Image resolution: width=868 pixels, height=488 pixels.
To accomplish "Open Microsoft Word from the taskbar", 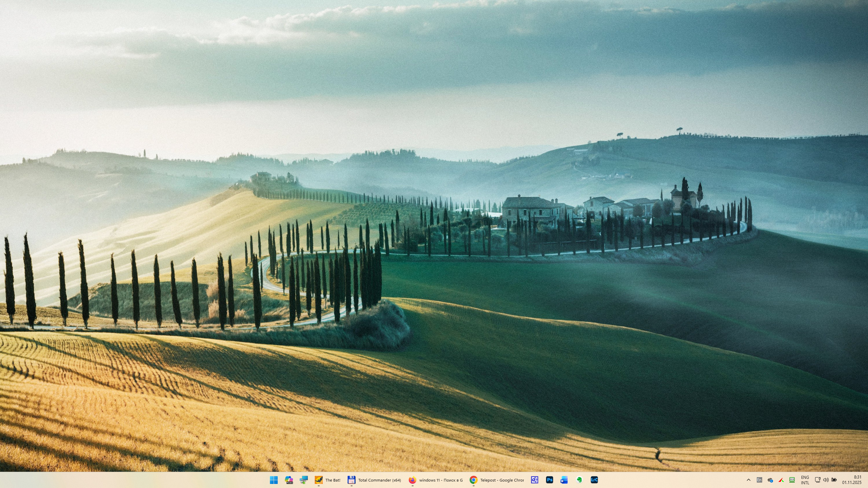I will point(564,480).
